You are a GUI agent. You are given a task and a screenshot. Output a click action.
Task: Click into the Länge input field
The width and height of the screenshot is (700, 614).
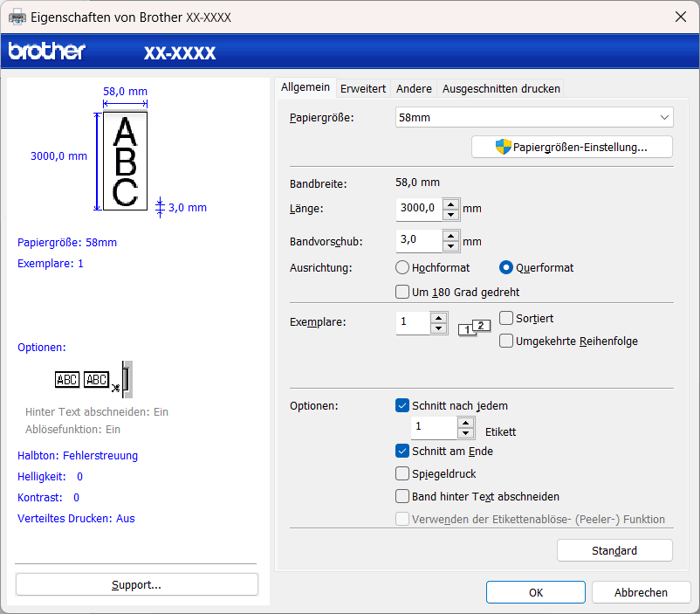pos(418,209)
